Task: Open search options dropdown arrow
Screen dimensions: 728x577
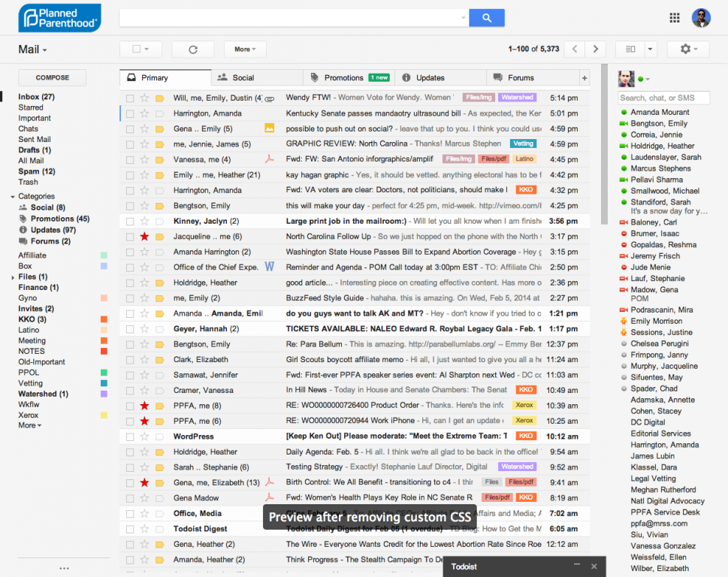Action: (463, 17)
